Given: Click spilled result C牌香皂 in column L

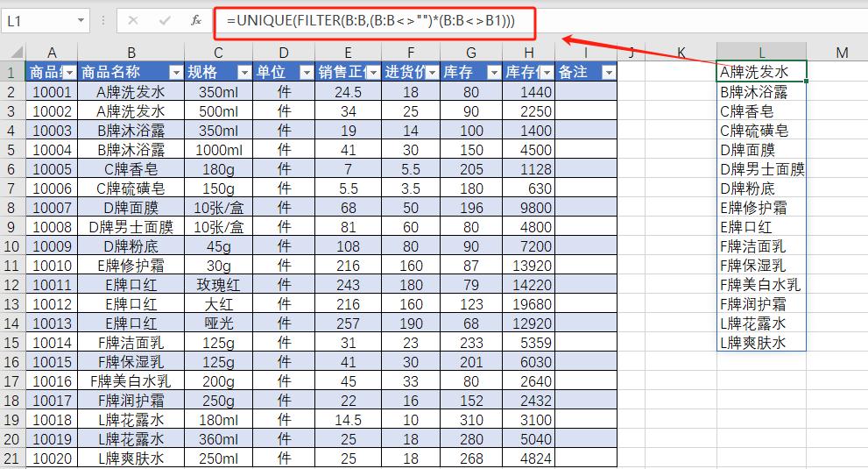Looking at the screenshot, I should click(x=761, y=110).
